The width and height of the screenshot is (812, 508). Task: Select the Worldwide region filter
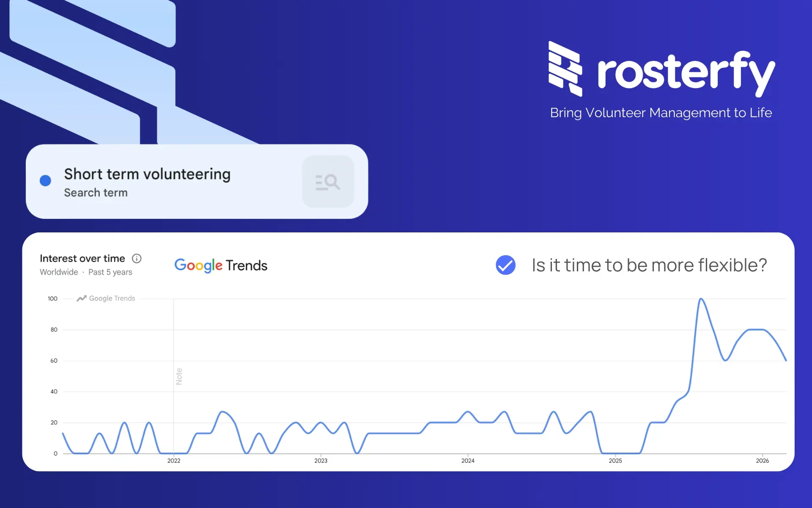59,272
